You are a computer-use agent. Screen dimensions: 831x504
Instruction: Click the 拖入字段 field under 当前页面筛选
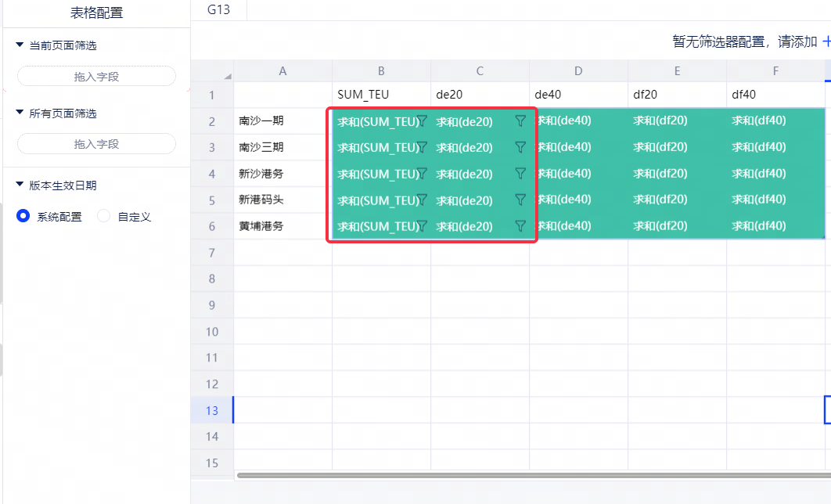click(x=96, y=77)
